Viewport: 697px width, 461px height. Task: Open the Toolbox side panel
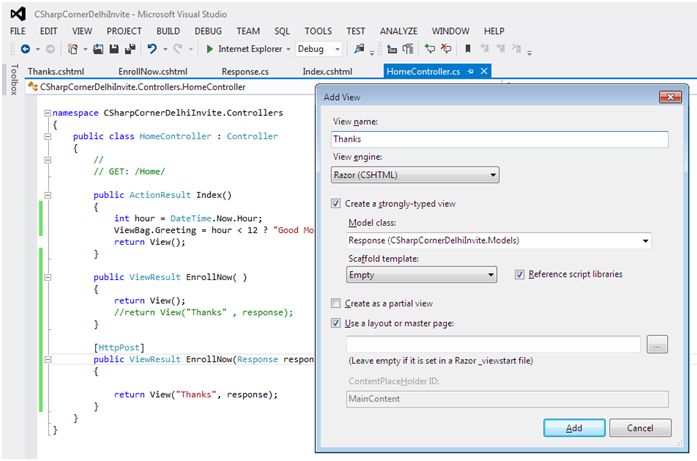point(13,81)
